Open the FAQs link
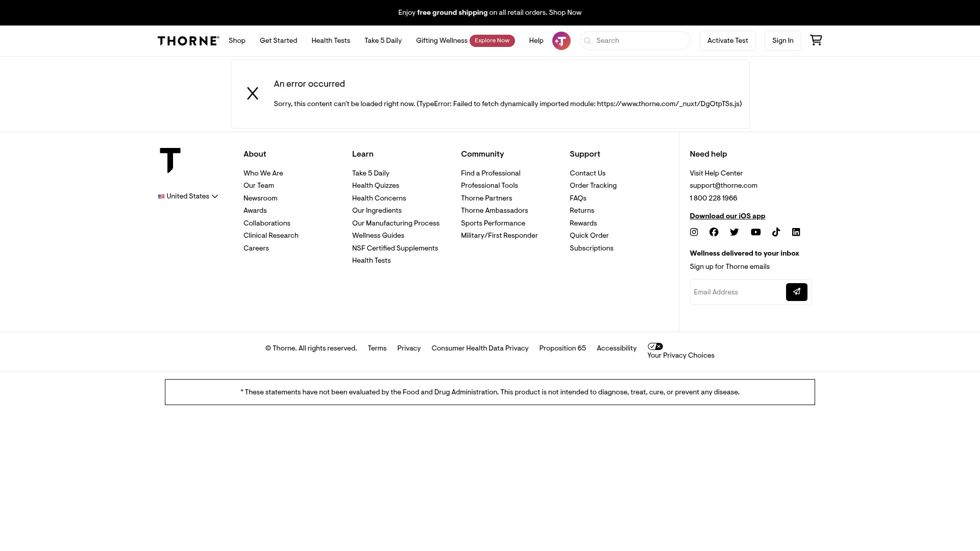 (x=578, y=198)
